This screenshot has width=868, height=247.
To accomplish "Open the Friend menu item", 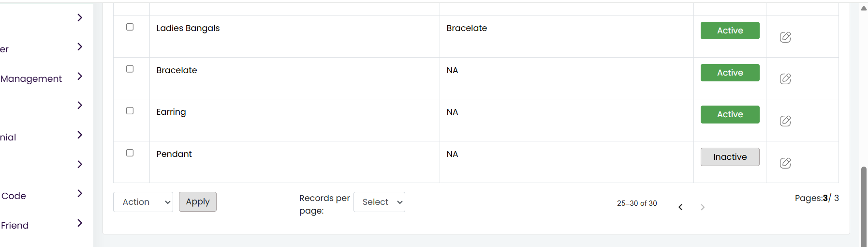I will click(x=15, y=225).
